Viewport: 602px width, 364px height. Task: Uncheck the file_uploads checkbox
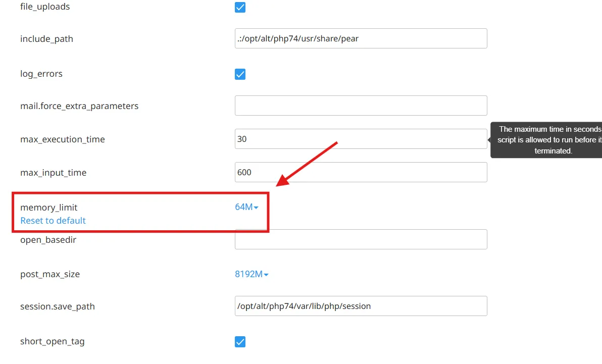[x=240, y=8]
